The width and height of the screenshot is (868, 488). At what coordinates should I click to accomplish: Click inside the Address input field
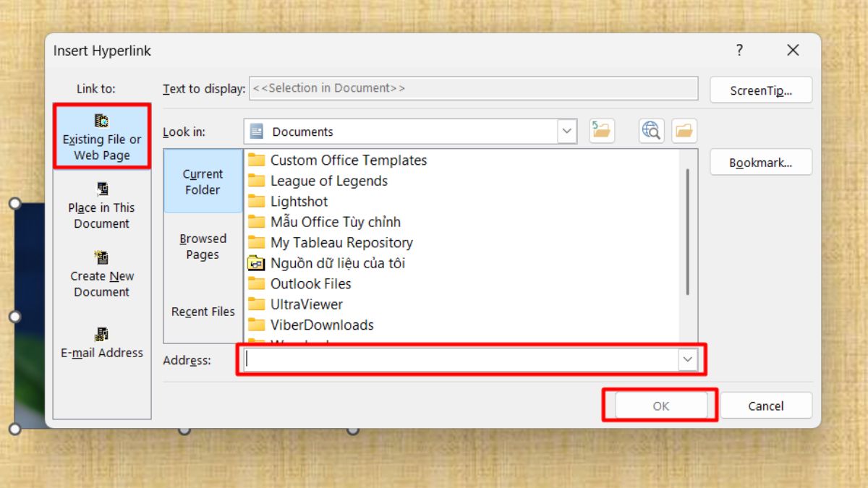tap(461, 360)
